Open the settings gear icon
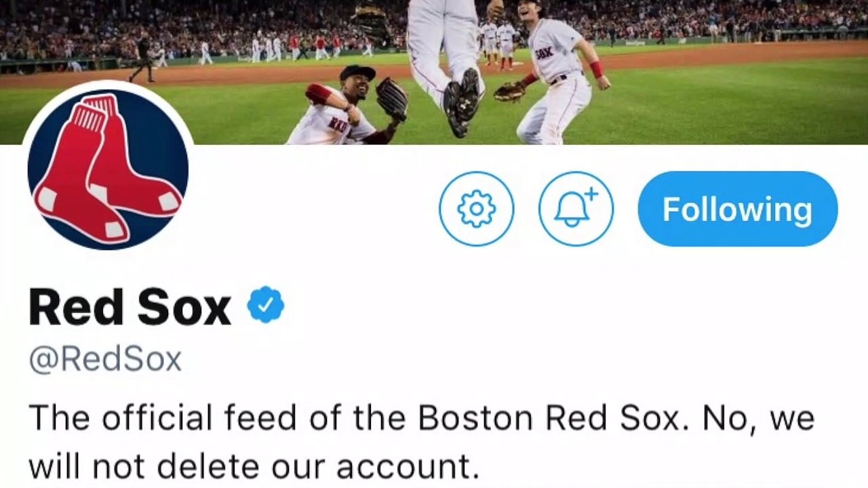Image resolution: width=868 pixels, height=488 pixels. [x=476, y=209]
